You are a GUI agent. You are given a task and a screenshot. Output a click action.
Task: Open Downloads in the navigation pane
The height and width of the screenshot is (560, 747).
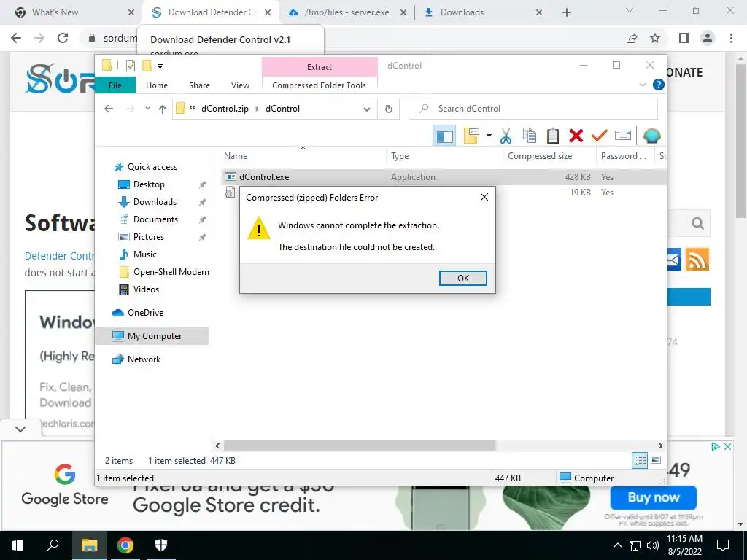pyautogui.click(x=155, y=202)
